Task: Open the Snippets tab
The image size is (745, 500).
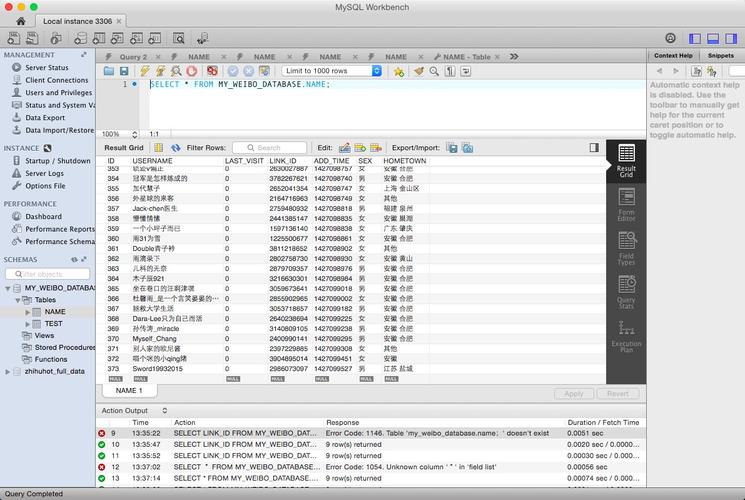Action: point(720,56)
